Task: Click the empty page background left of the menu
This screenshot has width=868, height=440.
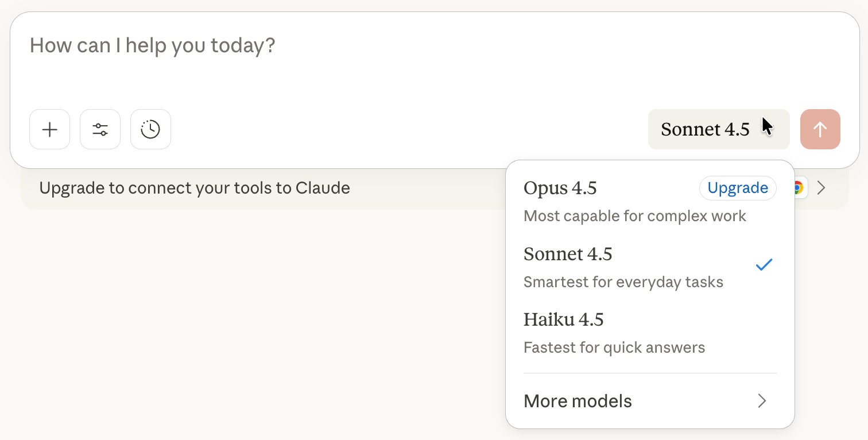Action: click(x=230, y=322)
